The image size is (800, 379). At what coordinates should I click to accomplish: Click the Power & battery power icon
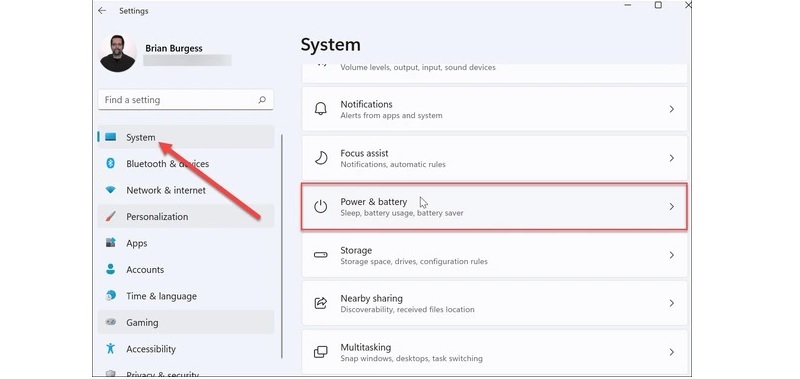click(320, 207)
